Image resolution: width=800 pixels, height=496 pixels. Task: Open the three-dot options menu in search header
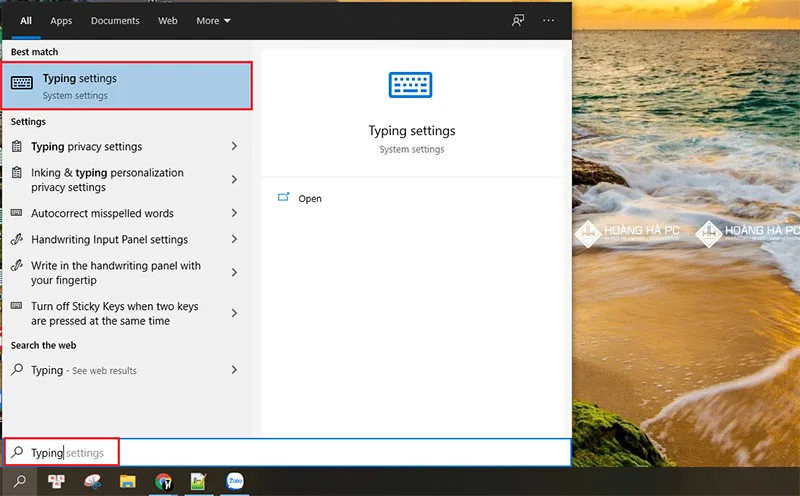point(548,20)
